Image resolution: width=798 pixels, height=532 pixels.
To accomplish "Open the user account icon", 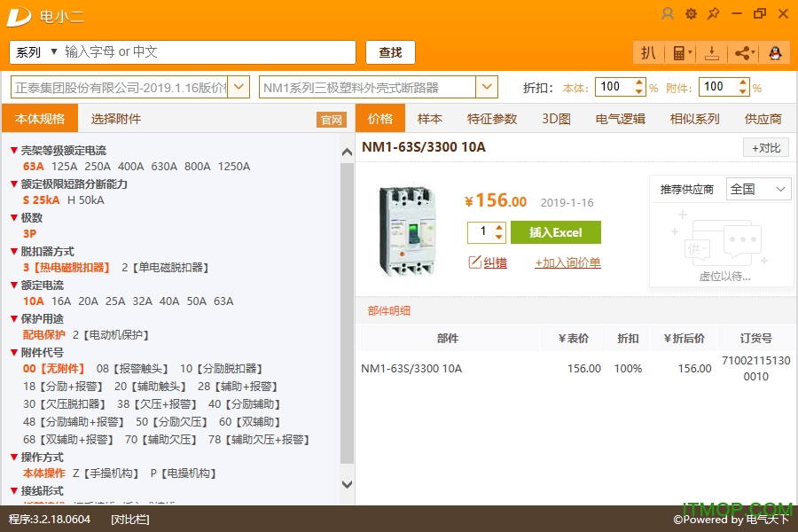I will [668, 14].
